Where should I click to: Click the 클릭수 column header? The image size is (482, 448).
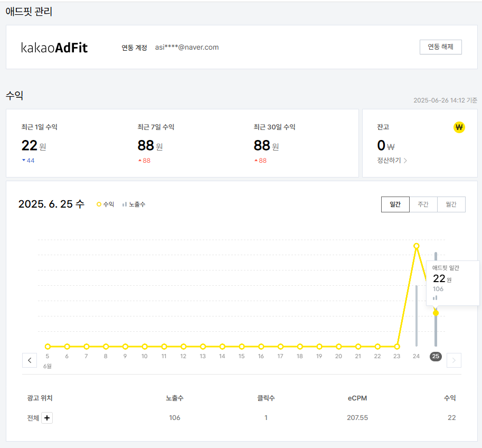pyautogui.click(x=266, y=398)
